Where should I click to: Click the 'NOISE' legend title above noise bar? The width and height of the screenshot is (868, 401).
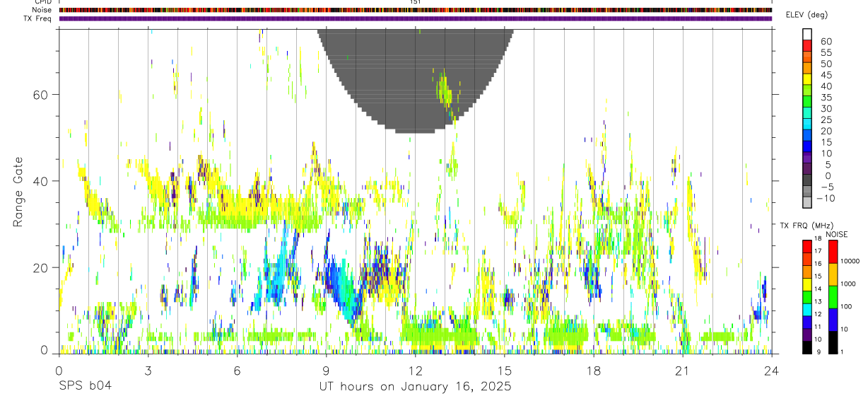[836, 234]
